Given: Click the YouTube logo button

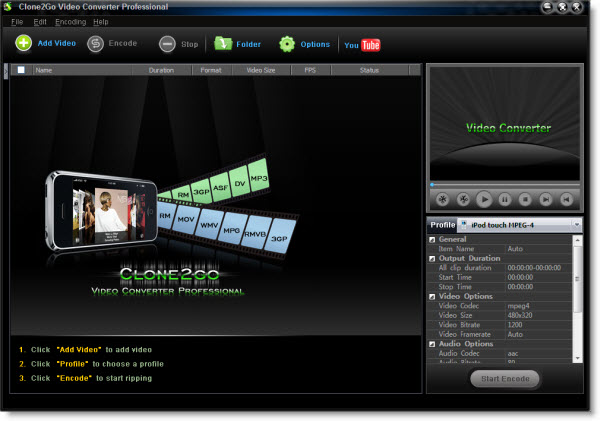Looking at the screenshot, I should pyautogui.click(x=362, y=45).
